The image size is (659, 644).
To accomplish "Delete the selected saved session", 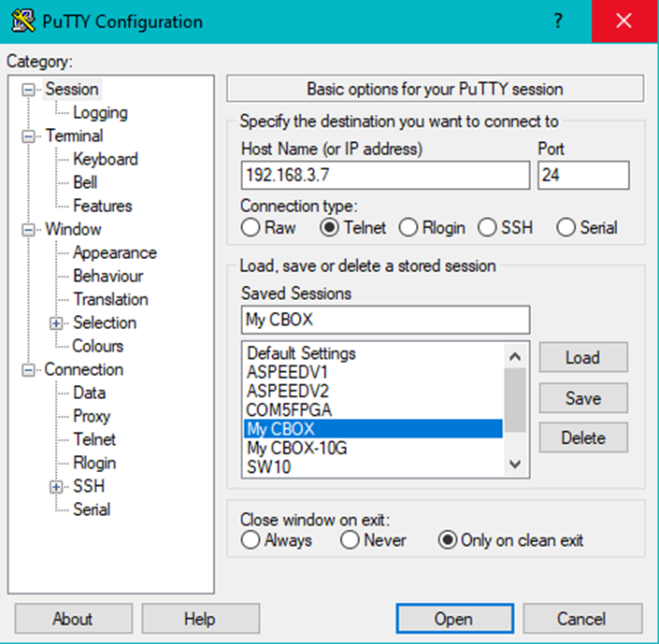I will pos(583,437).
